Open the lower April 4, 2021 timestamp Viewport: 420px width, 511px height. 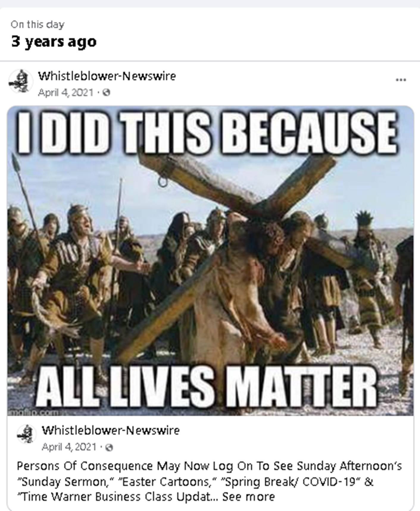click(69, 447)
